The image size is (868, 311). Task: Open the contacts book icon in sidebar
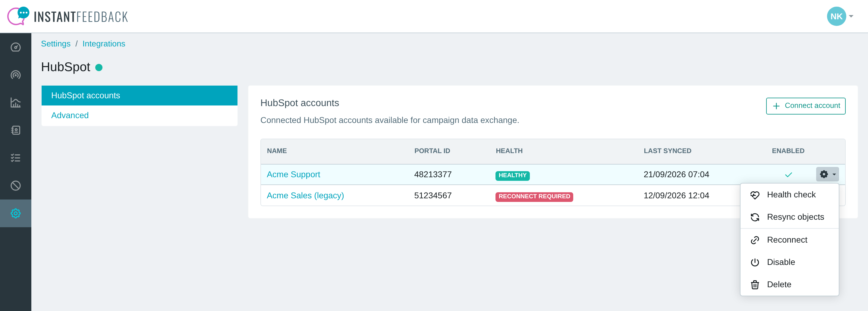(x=15, y=130)
